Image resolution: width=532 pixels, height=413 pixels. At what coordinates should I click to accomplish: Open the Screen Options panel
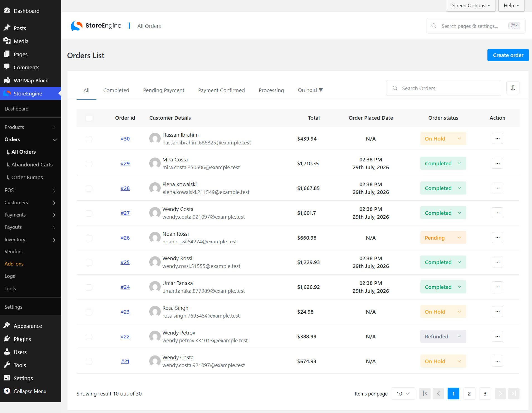pyautogui.click(x=471, y=6)
